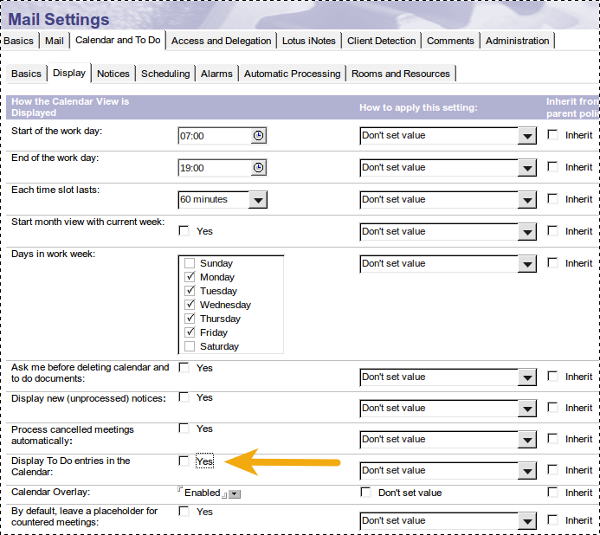Image resolution: width=600 pixels, height=535 pixels.
Task: Check Saturday in work week days
Action: [x=189, y=346]
